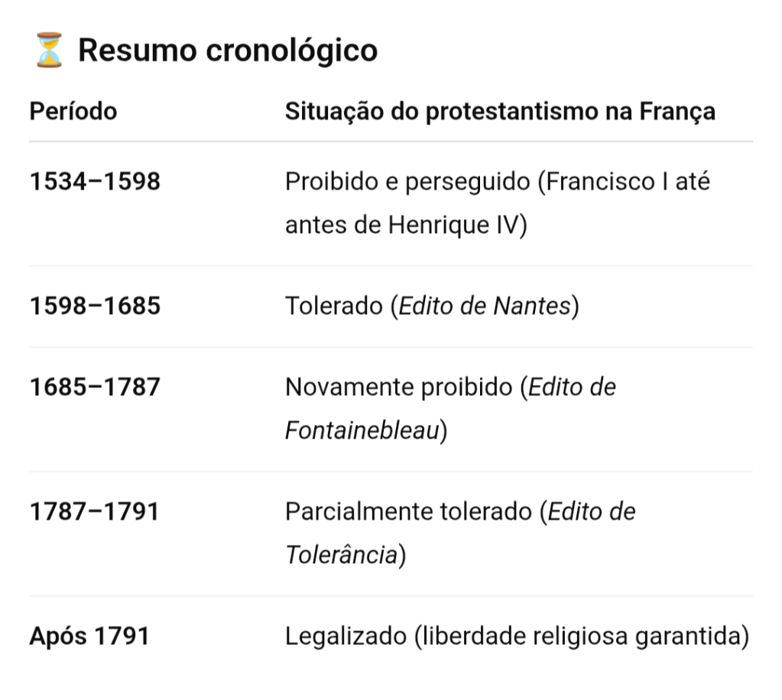Click the word 'Legalizado'

[344, 636]
